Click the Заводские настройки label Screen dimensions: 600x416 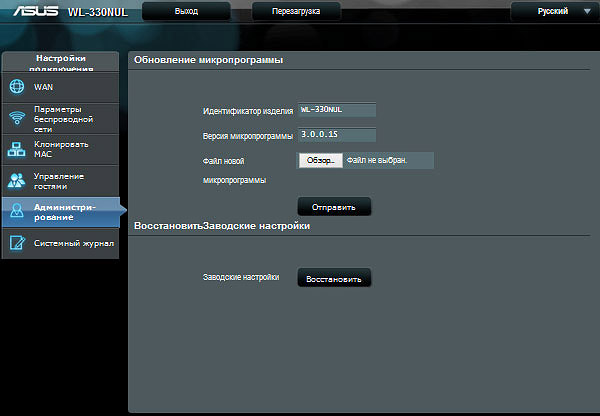click(241, 277)
